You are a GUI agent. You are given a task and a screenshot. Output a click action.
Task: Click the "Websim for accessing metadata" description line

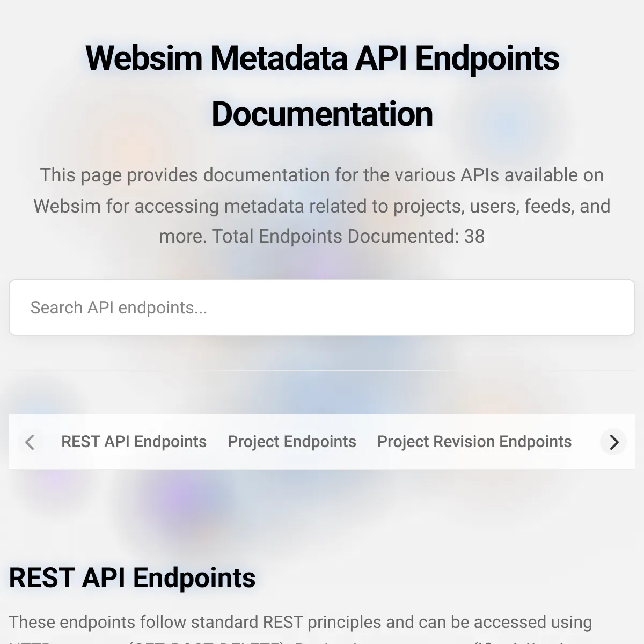click(322, 206)
